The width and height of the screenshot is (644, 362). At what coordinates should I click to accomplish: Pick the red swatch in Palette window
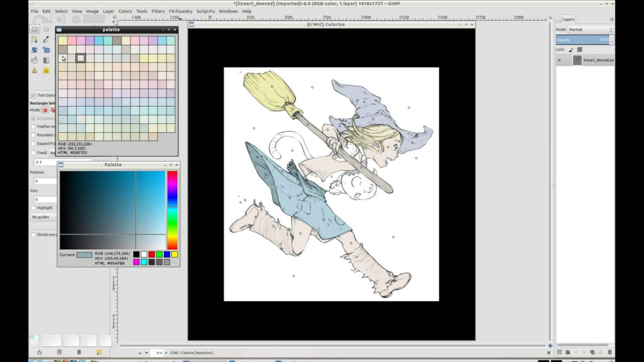(151, 254)
